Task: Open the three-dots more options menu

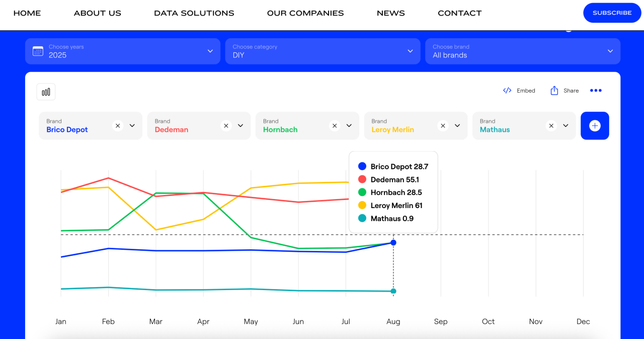Action: (596, 91)
